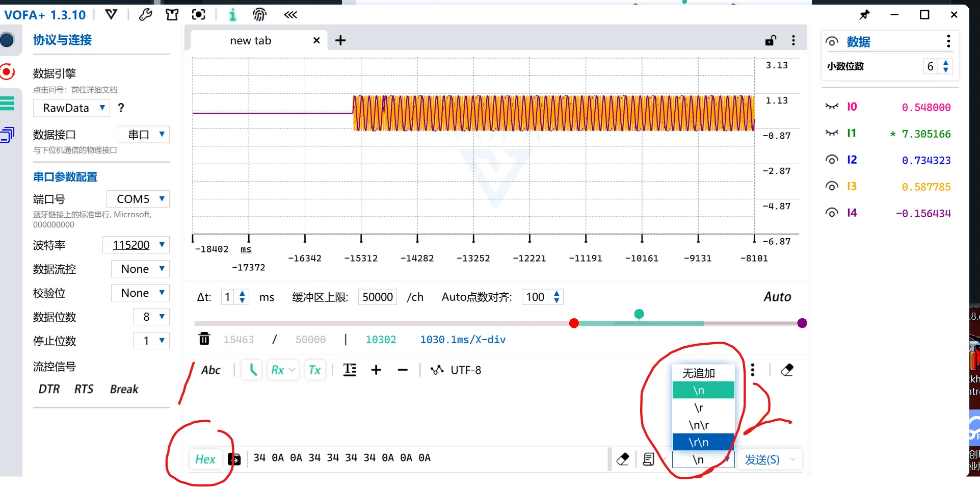The image size is (980, 487).
Task: Clear the console with eraser icon
Action: 787,370
